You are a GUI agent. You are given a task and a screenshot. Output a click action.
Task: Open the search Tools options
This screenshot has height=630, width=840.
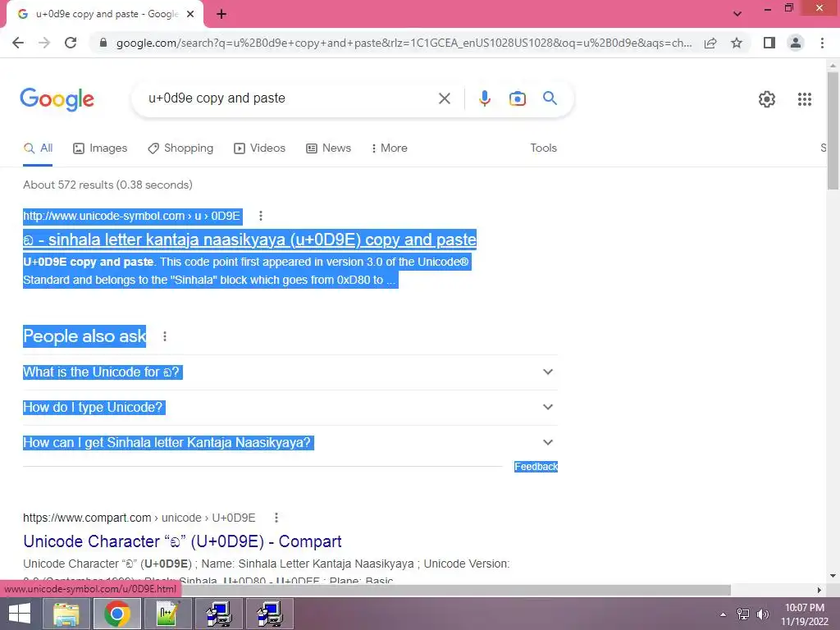pos(543,148)
